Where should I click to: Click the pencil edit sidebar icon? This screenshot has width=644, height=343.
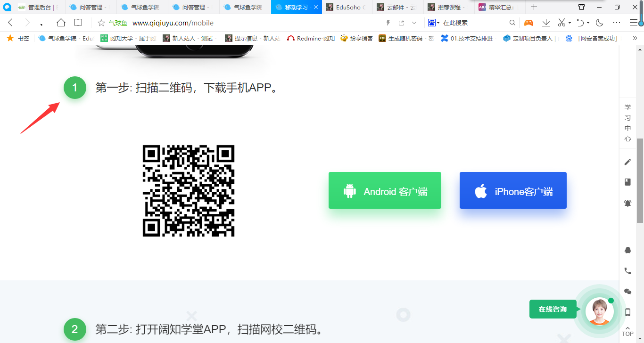tap(627, 162)
